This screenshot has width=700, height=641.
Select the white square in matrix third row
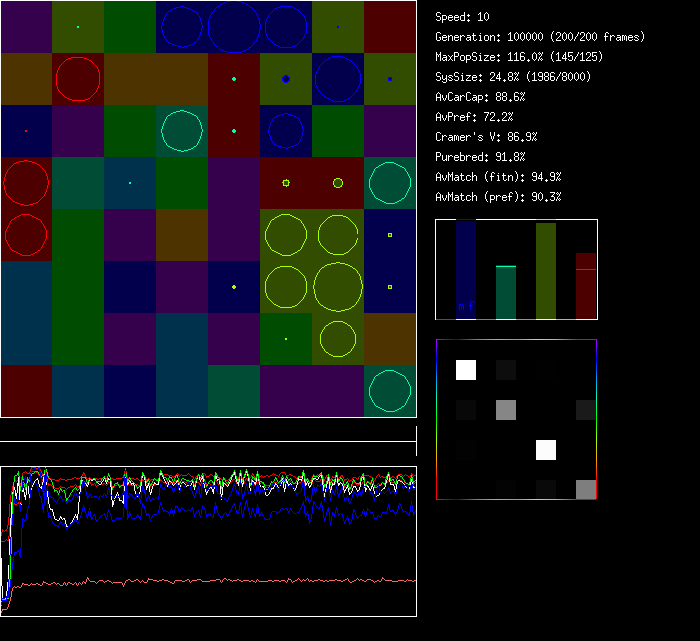pyautogui.click(x=546, y=450)
